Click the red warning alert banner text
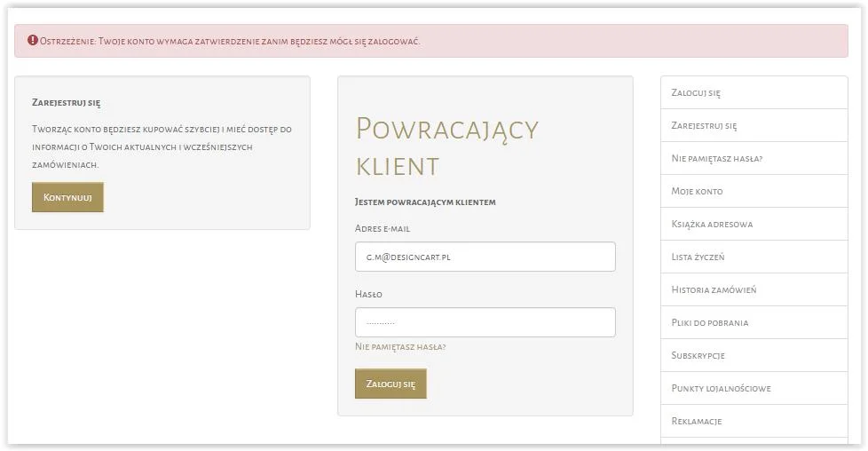 pos(231,42)
